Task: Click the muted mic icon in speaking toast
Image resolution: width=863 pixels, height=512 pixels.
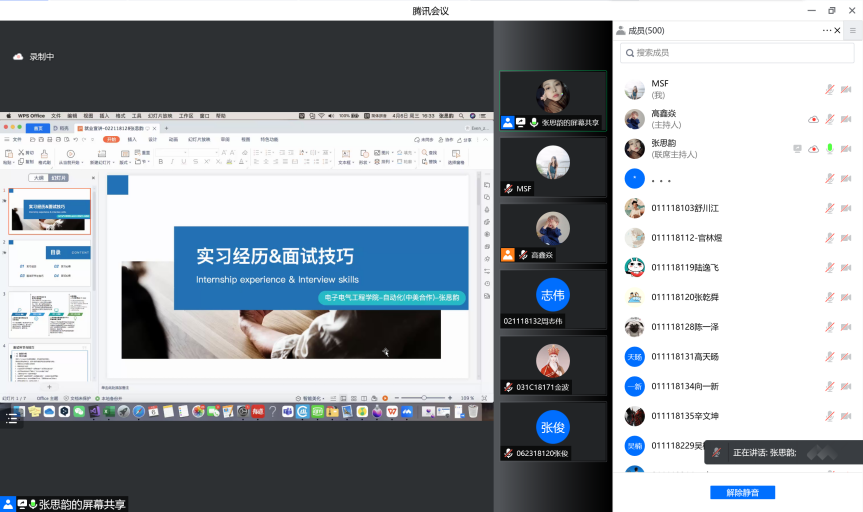Action: click(x=717, y=453)
